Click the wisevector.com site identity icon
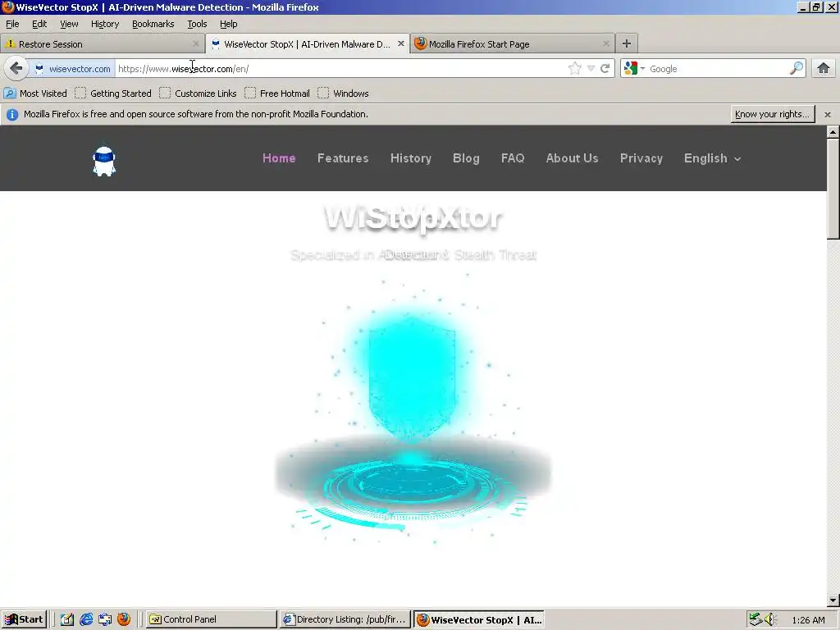 click(x=72, y=69)
